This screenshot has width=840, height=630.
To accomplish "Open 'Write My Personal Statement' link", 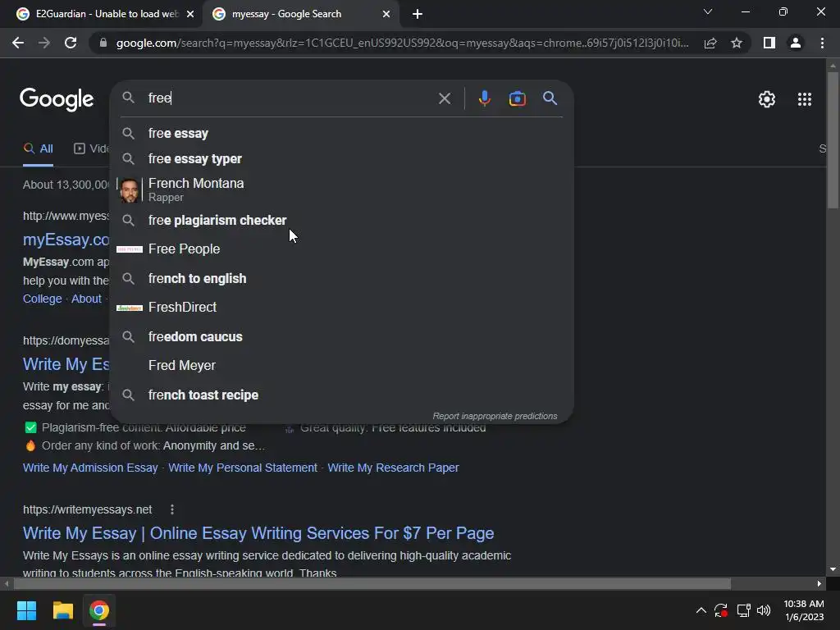I will tap(243, 468).
